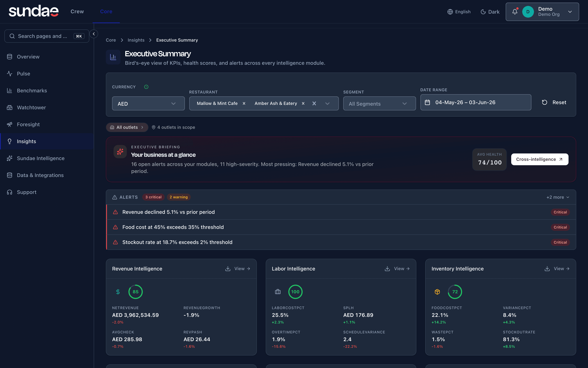Click the Data & Integrations database icon

pyautogui.click(x=10, y=175)
